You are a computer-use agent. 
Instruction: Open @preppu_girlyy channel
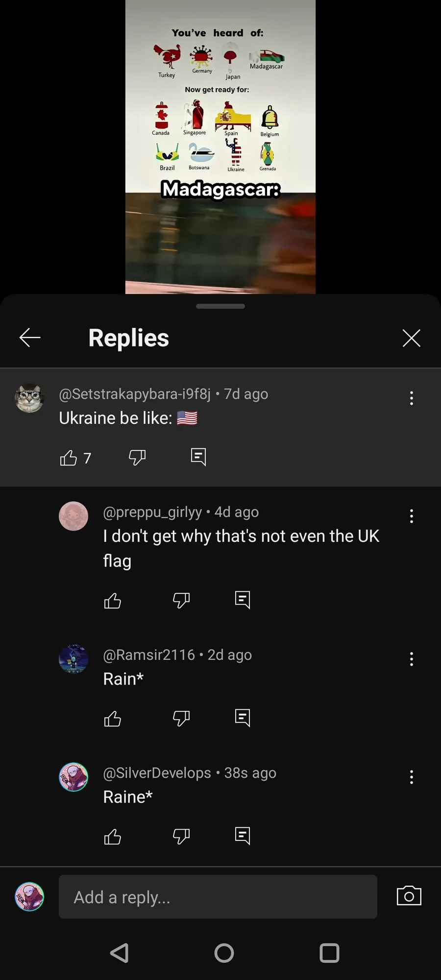click(x=152, y=512)
